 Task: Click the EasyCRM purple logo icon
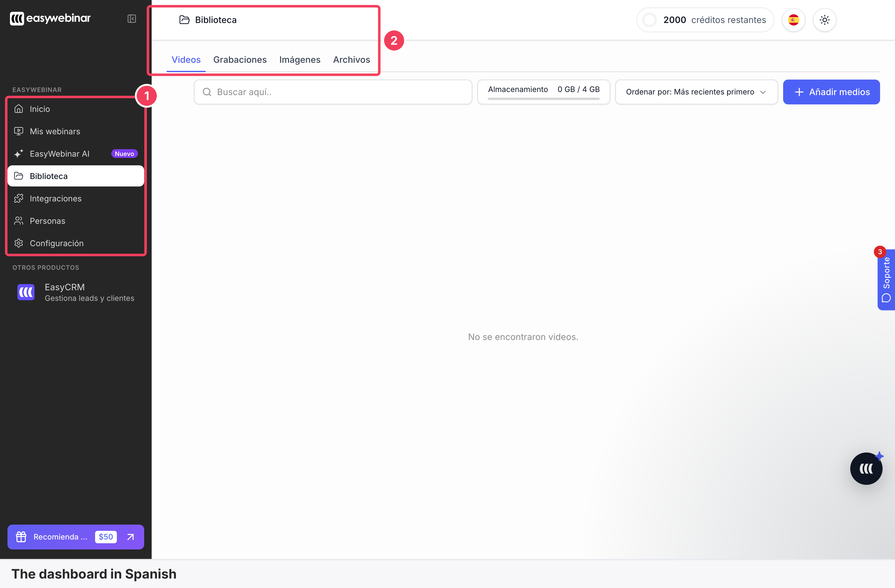[26, 292]
